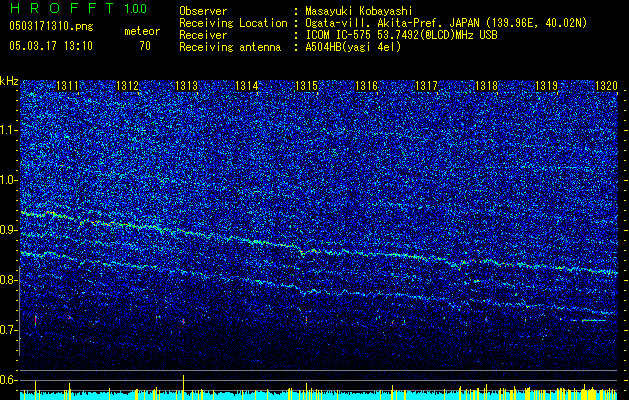Image resolution: width=629 pixels, height=400 pixels.
Task: Click the Receiver label
Action: pyautogui.click(x=203, y=35)
